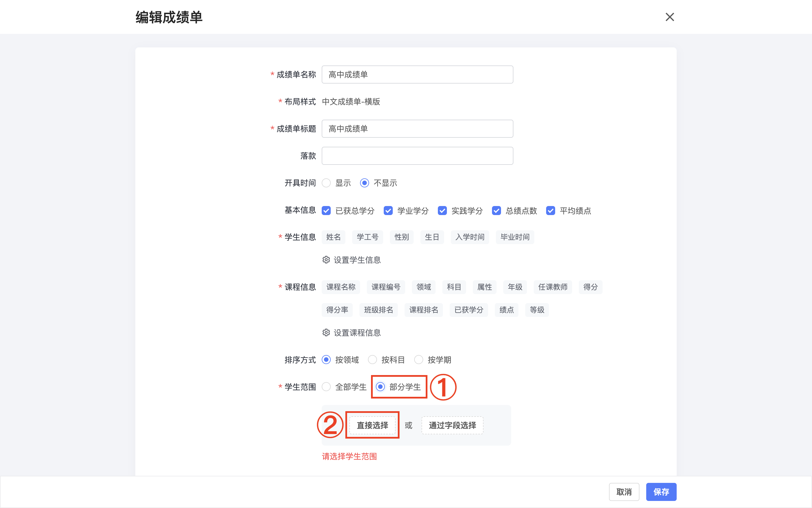Click the 姓名 student info tag
Screen dimensions: 812x508
[x=334, y=237]
